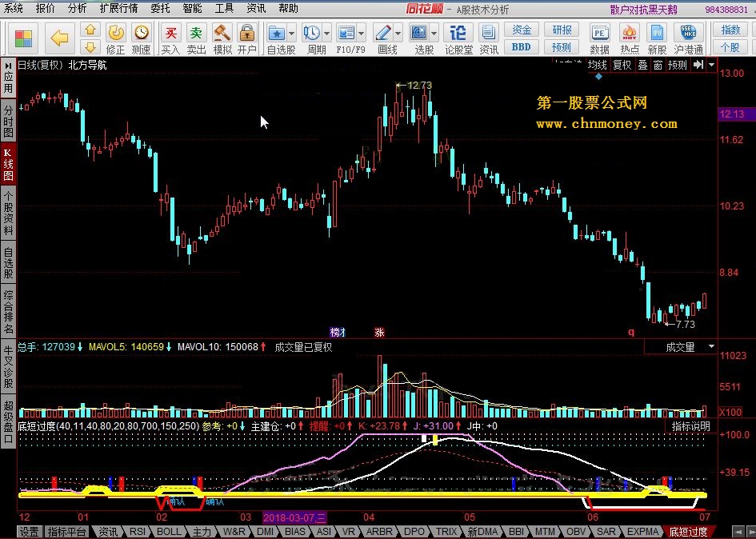Click the 个股 individual stock button
The width and height of the screenshot is (756, 539).
coord(730,47)
